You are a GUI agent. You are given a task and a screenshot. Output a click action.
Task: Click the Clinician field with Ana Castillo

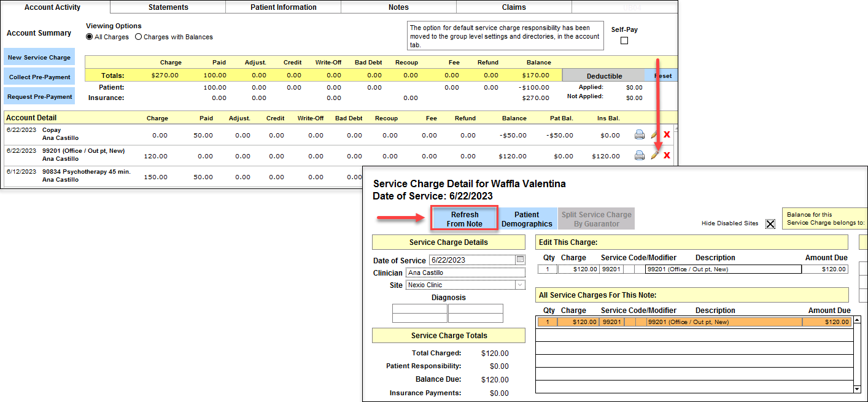coord(465,273)
